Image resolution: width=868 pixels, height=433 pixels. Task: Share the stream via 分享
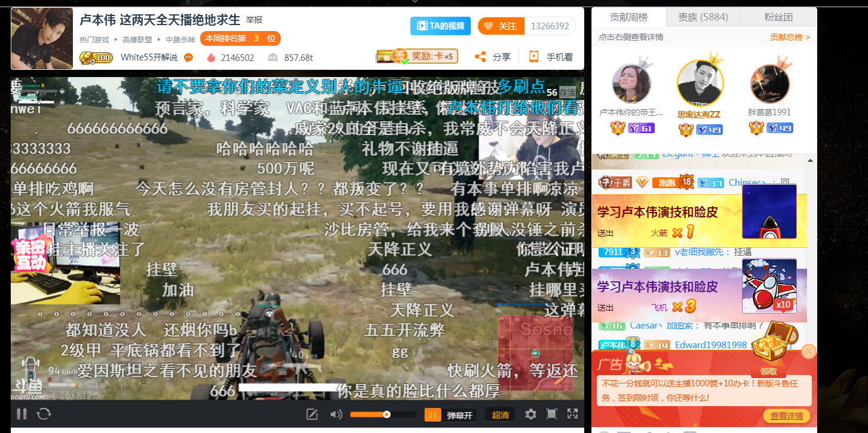493,57
